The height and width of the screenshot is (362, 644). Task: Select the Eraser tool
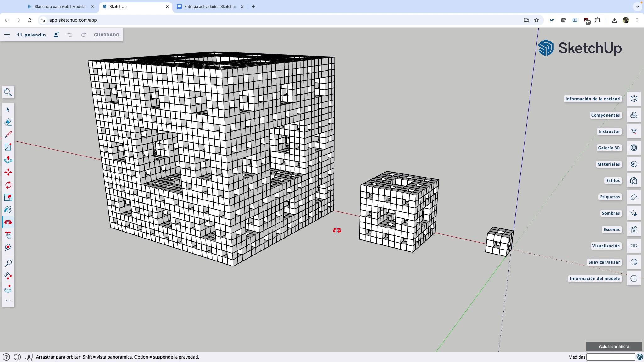pyautogui.click(x=8, y=122)
